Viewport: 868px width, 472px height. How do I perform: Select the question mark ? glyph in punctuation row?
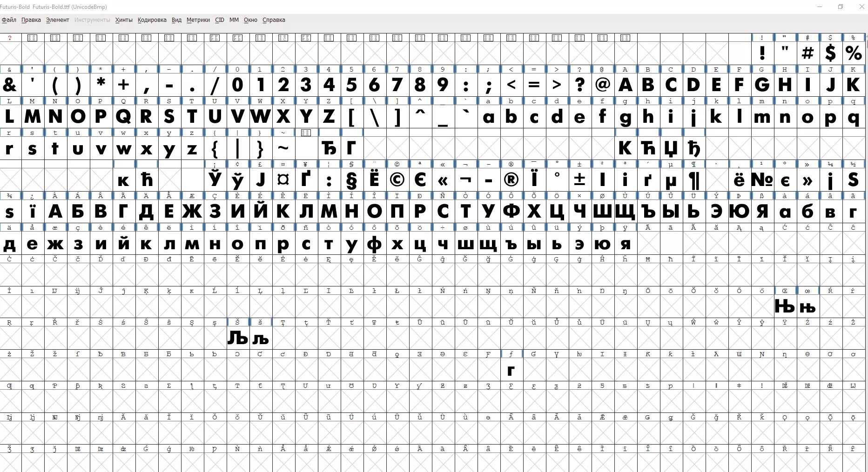pos(580,85)
